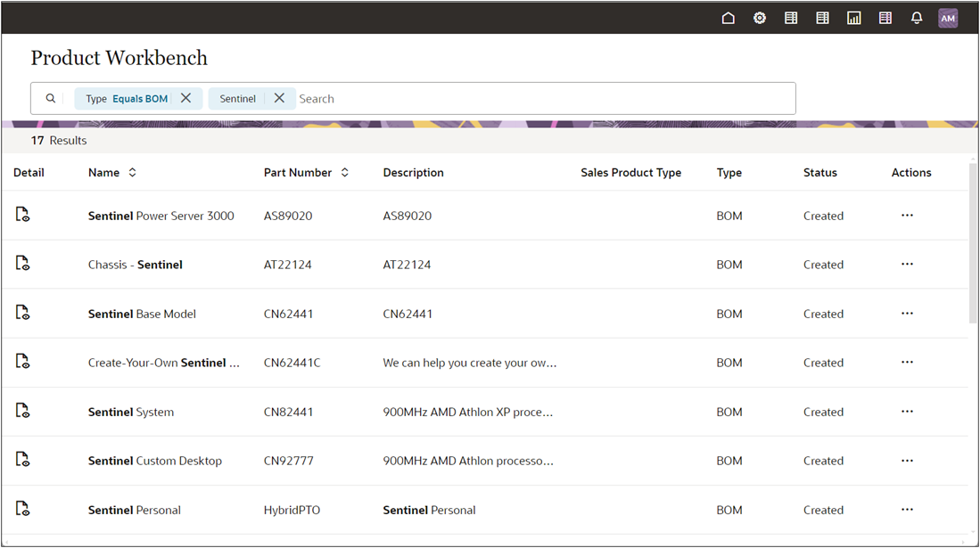Click the AM profile avatar
980x548 pixels.
click(948, 17)
